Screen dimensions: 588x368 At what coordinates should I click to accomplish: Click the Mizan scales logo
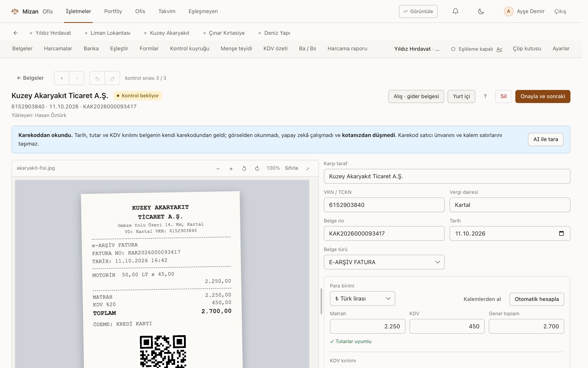[15, 11]
